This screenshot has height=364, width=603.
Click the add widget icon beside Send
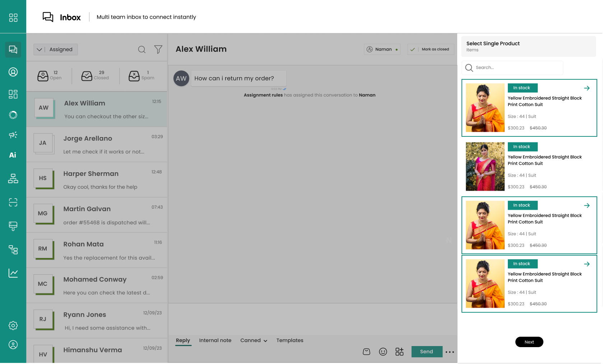coord(399,352)
